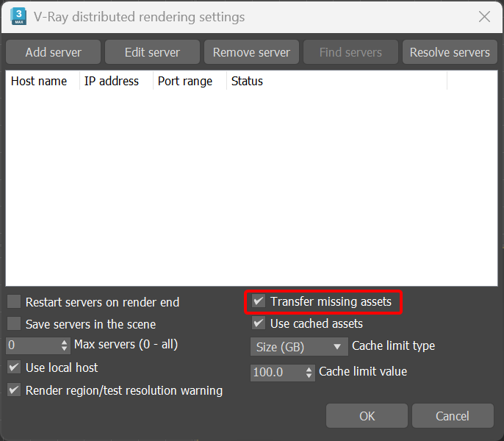
Task: Sort by IP address column header
Action: [116, 81]
